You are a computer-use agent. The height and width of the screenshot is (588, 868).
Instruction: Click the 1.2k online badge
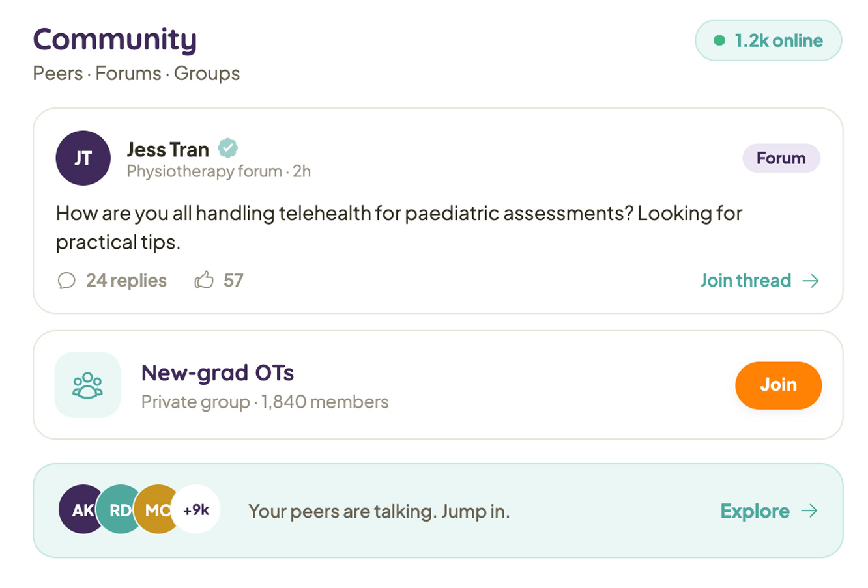pos(769,40)
